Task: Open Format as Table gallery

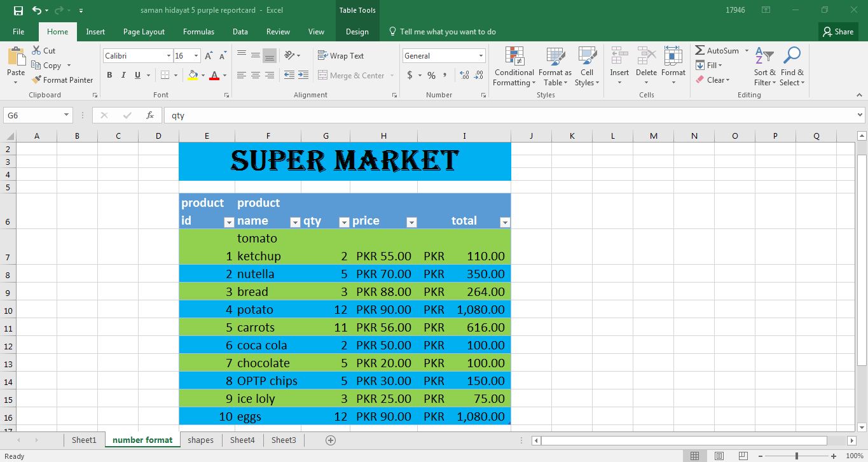Action: pyautogui.click(x=555, y=67)
